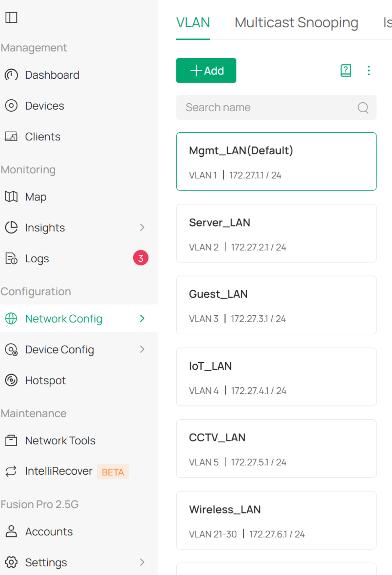Click the Network Config globe icon
The image size is (392, 575).
coord(11,318)
